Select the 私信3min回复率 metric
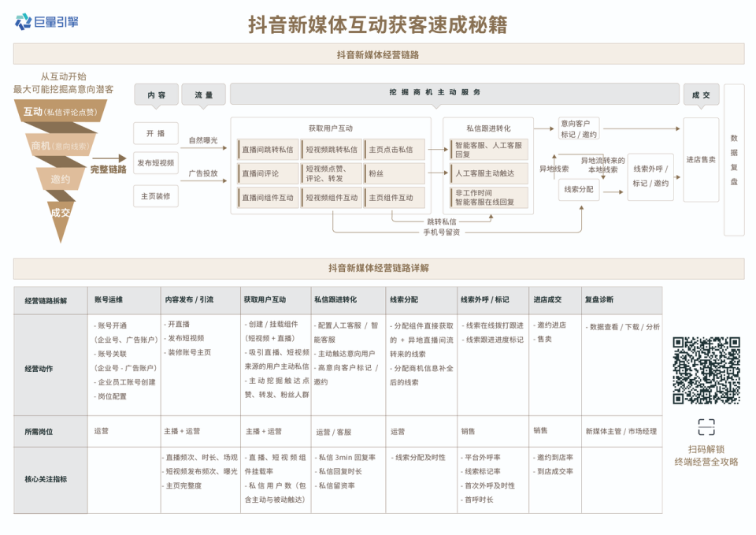Viewport: 756px width, 535px height. click(345, 457)
